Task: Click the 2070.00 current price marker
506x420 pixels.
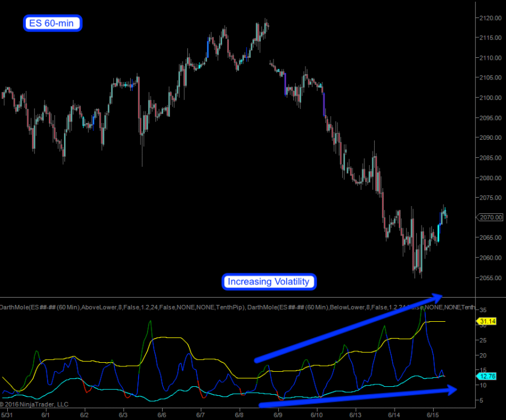Action: (x=490, y=218)
